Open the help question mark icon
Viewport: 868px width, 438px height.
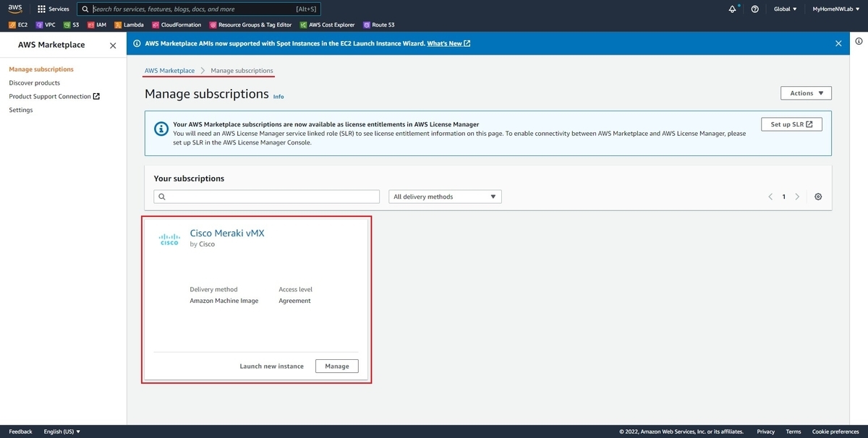click(x=755, y=9)
